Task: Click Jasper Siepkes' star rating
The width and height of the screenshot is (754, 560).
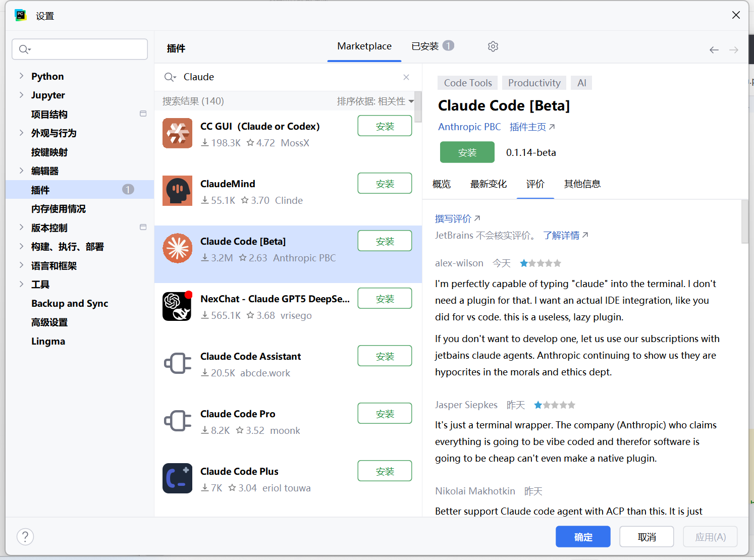Action: [555, 405]
